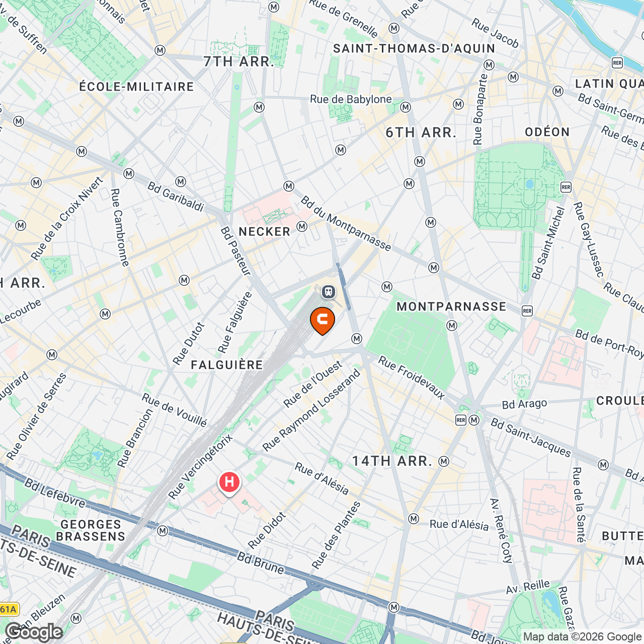
Task: Click RER icon on Bd de Port-Royal
Action: (x=527, y=311)
